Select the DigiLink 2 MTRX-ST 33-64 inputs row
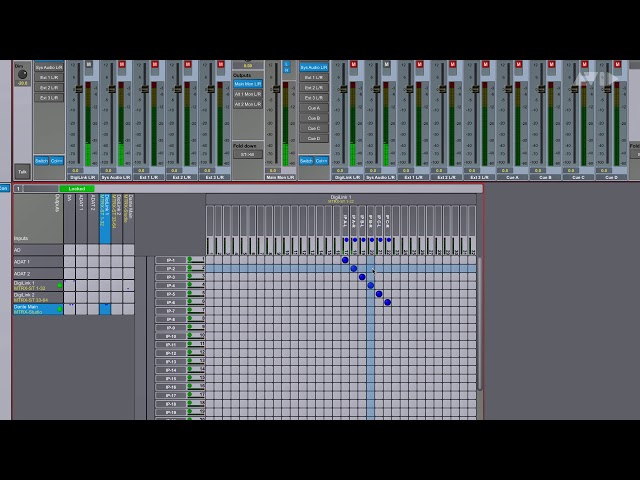This screenshot has width=640, height=480. [x=38, y=297]
